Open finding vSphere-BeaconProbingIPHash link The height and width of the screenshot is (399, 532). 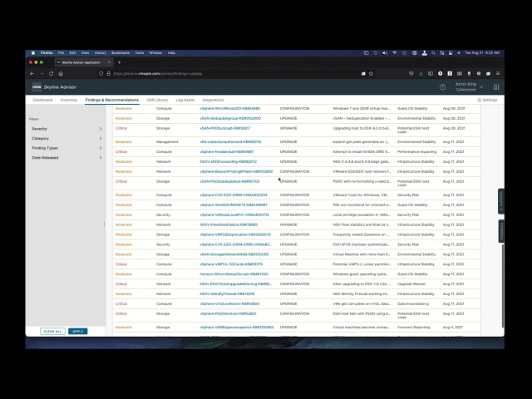pyautogui.click(x=236, y=172)
